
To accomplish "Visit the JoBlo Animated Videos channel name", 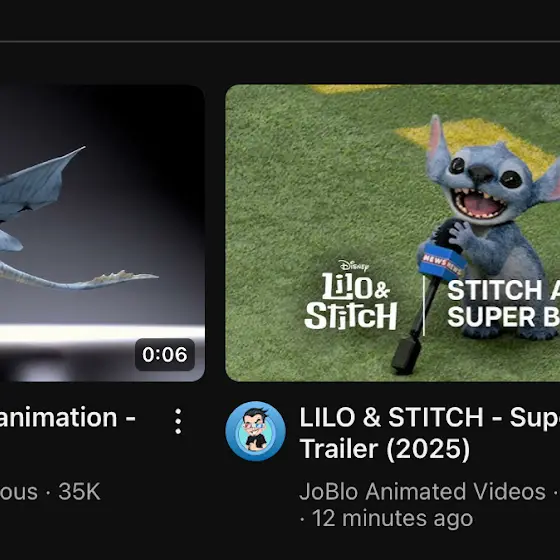I will [x=422, y=491].
